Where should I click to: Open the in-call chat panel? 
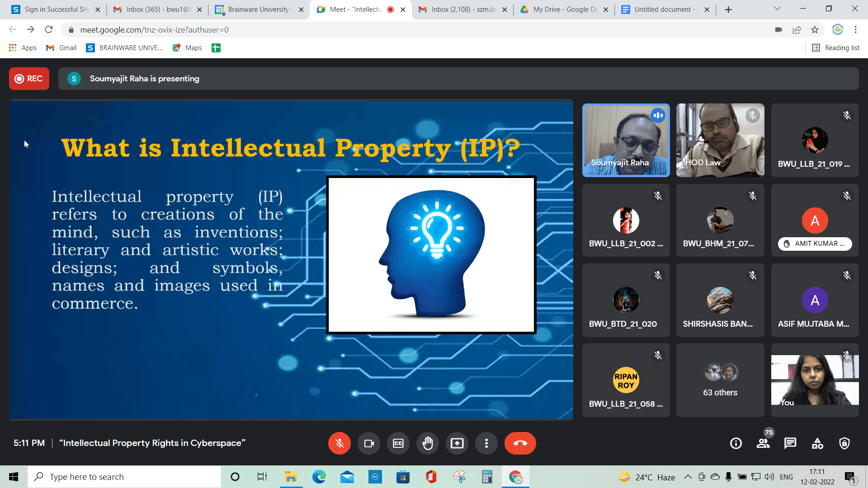click(x=790, y=443)
